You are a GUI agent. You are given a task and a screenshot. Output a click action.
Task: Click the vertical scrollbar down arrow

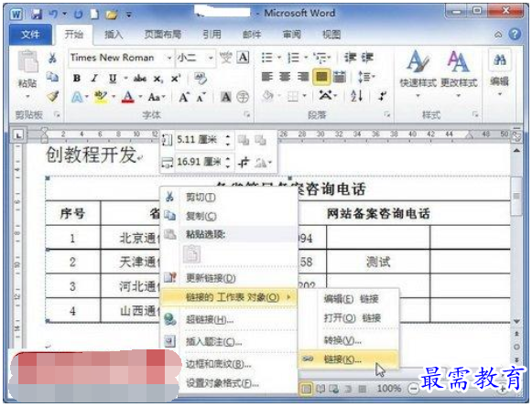[x=516, y=321]
